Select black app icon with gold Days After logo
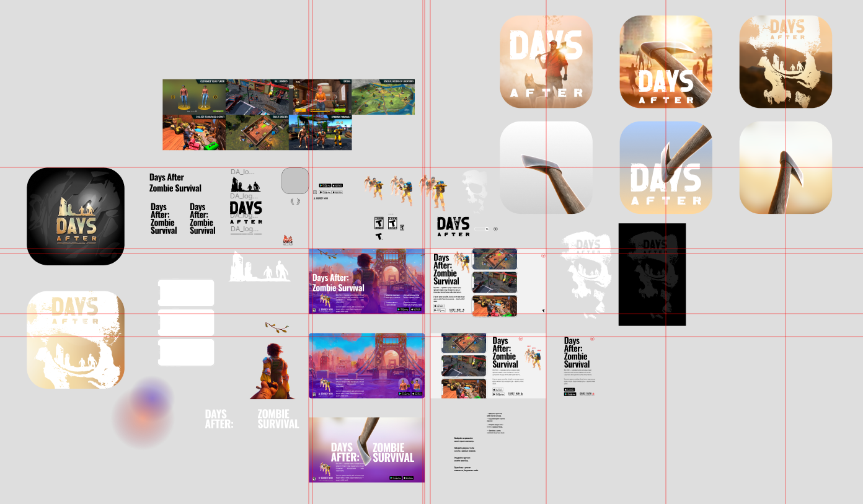This screenshot has width=863, height=504. 76,216
